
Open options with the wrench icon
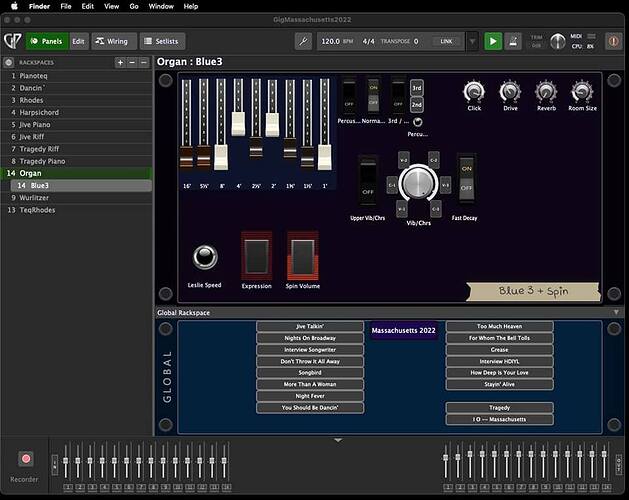[304, 41]
